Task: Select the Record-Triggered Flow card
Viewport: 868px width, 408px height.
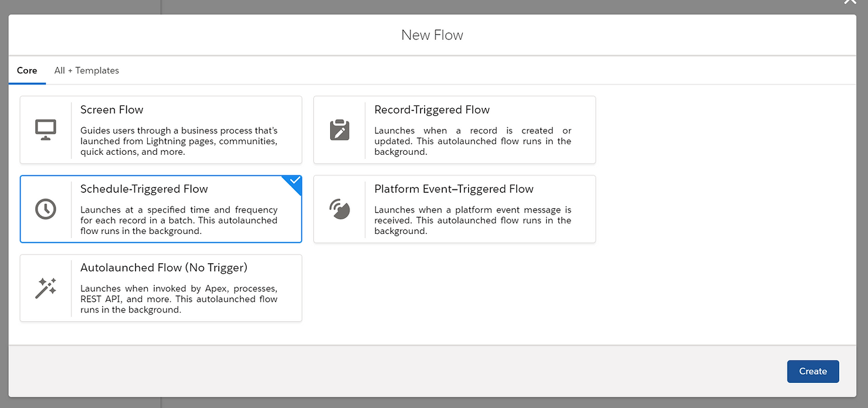Action: click(x=455, y=130)
